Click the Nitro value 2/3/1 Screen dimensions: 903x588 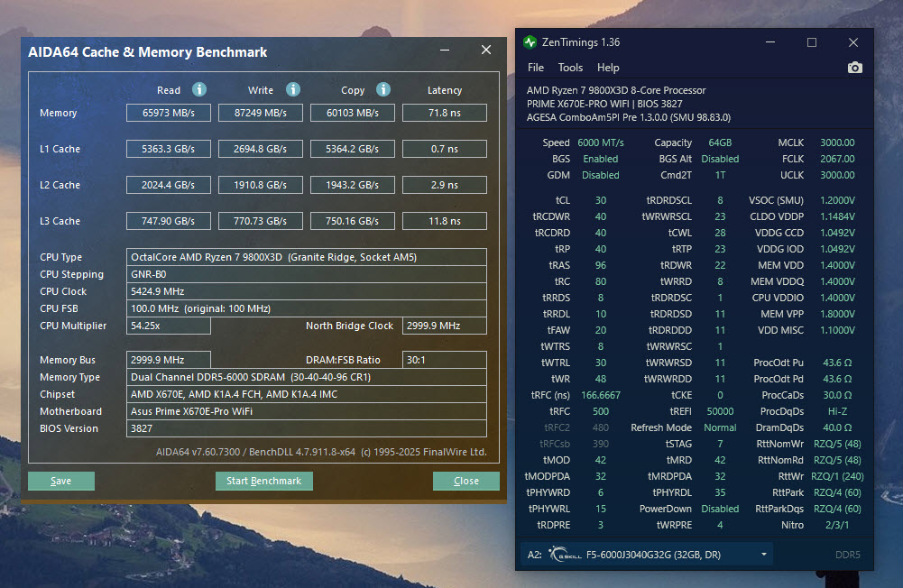[x=837, y=525]
